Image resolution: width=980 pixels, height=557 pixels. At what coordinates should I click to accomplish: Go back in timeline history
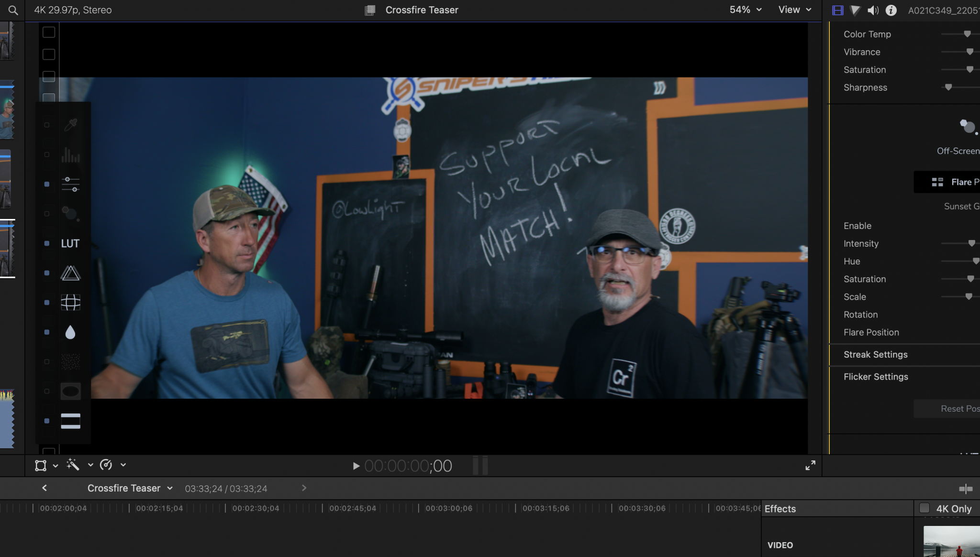45,488
